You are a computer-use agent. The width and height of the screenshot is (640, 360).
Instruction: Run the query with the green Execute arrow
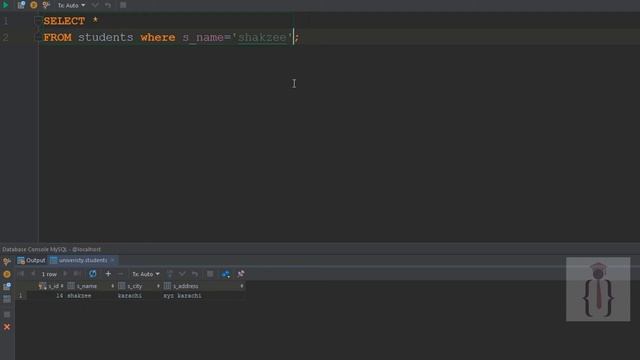click(x=6, y=5)
